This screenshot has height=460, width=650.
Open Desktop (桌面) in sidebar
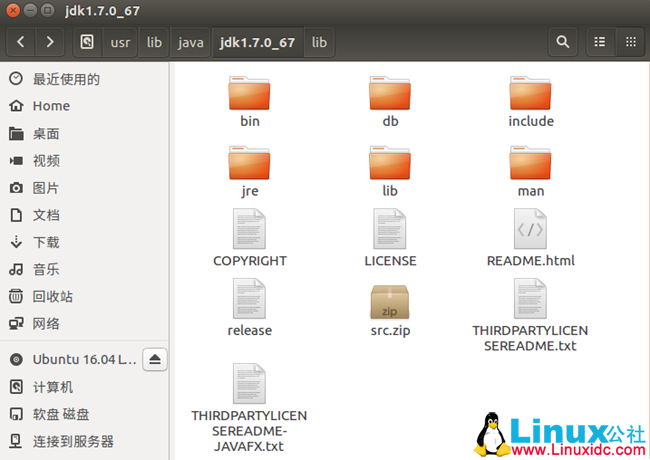pyautogui.click(x=85, y=134)
